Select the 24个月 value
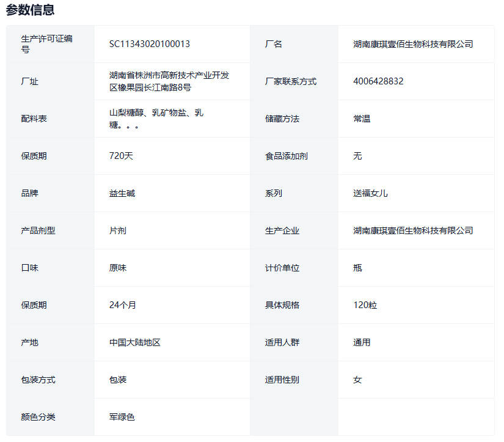This screenshot has height=442, width=504. 122,305
